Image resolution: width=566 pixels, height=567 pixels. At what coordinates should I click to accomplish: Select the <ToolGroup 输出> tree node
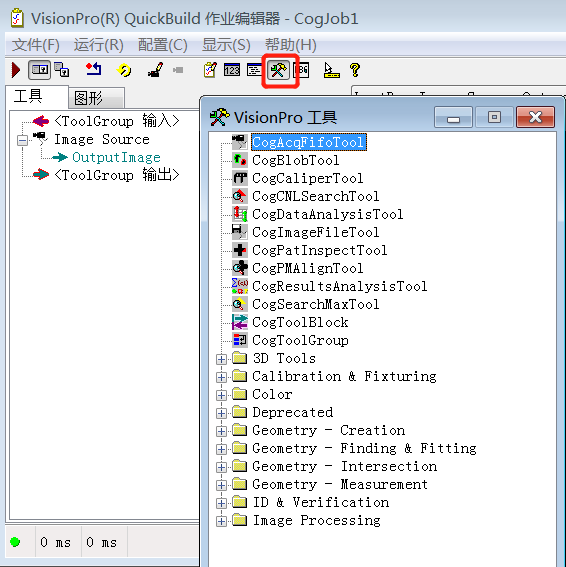(117, 175)
